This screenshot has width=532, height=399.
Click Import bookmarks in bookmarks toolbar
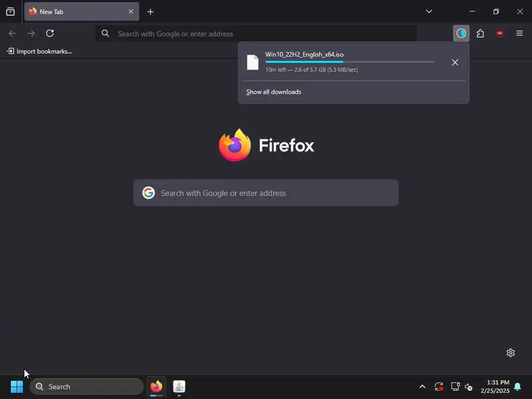[x=39, y=51]
